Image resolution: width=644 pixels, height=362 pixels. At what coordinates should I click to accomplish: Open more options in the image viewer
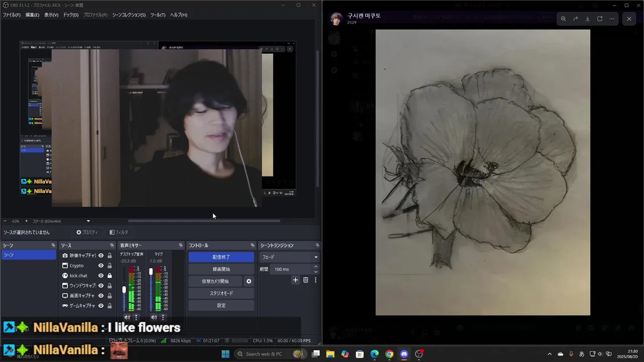(x=612, y=19)
